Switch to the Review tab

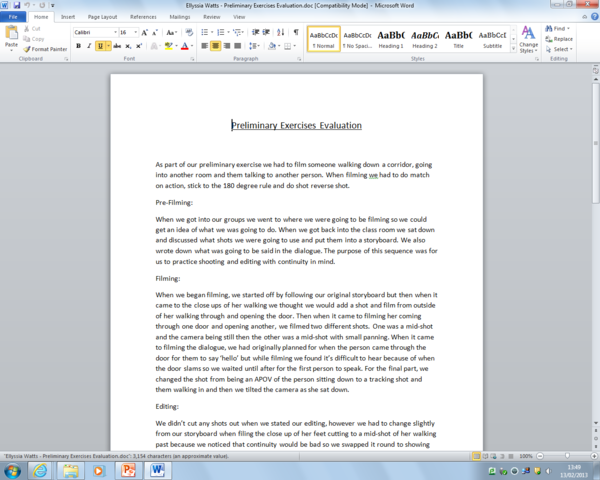coord(212,17)
